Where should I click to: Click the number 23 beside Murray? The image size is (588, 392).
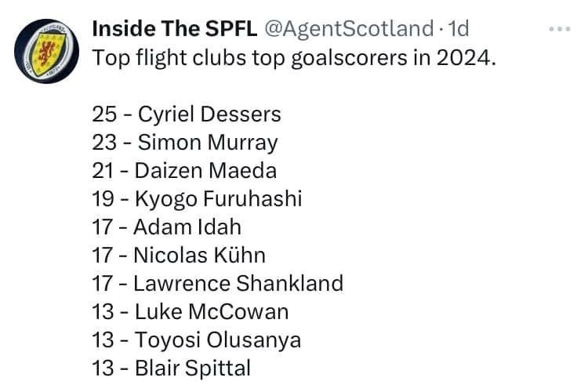pyautogui.click(x=104, y=143)
